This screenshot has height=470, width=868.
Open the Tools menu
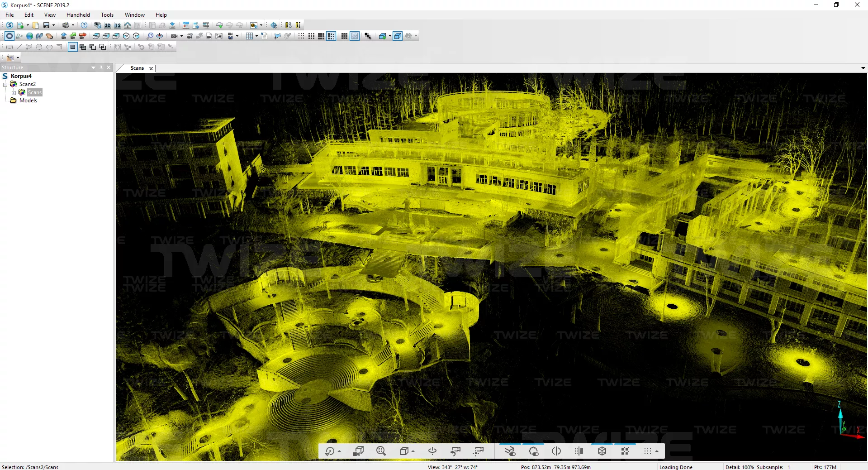[107, 15]
